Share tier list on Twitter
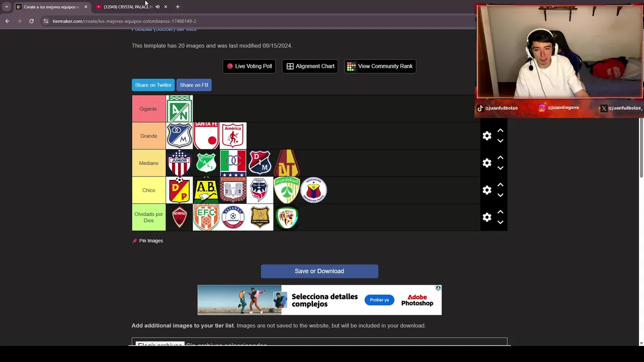 pyautogui.click(x=153, y=85)
